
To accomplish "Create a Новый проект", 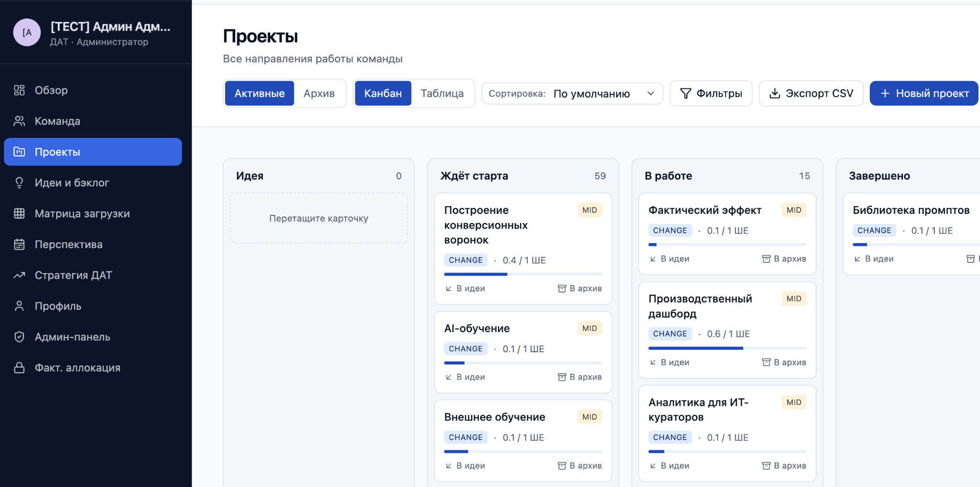I will point(924,93).
